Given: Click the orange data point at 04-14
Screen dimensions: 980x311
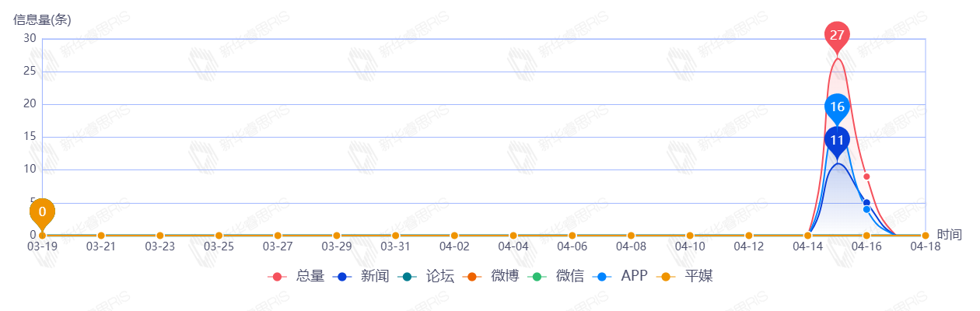Looking at the screenshot, I should (807, 236).
